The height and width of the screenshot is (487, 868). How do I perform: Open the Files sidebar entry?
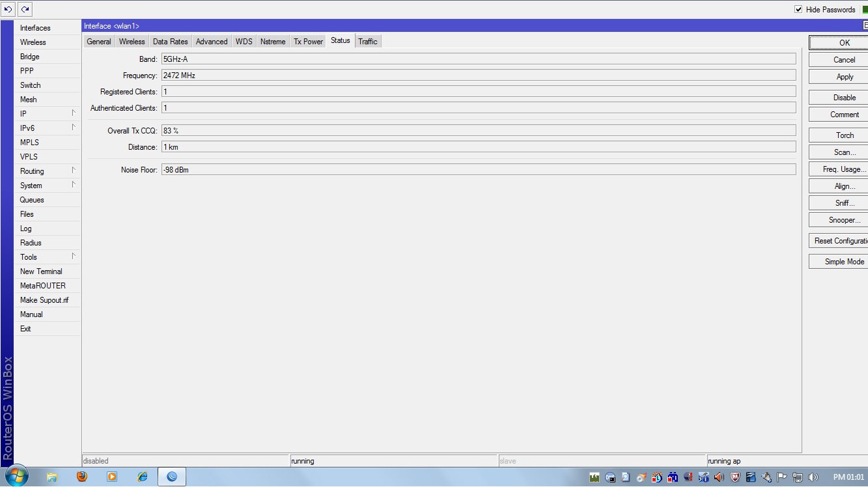47,214
